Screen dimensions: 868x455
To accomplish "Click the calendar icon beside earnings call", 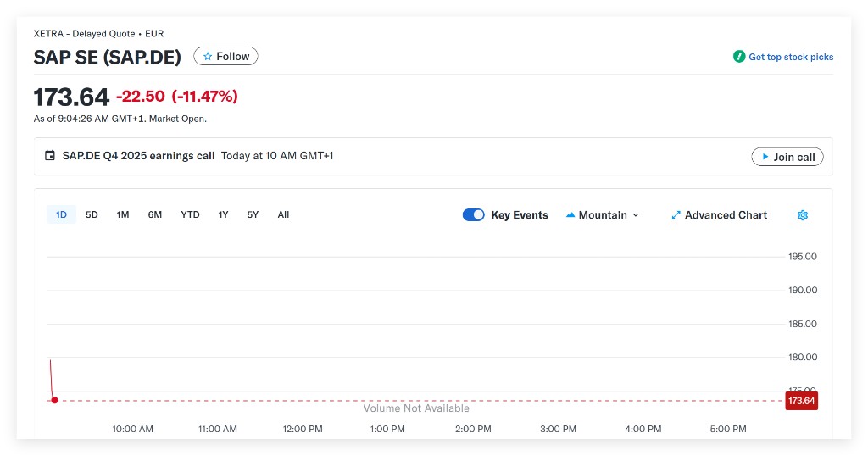I will point(50,156).
